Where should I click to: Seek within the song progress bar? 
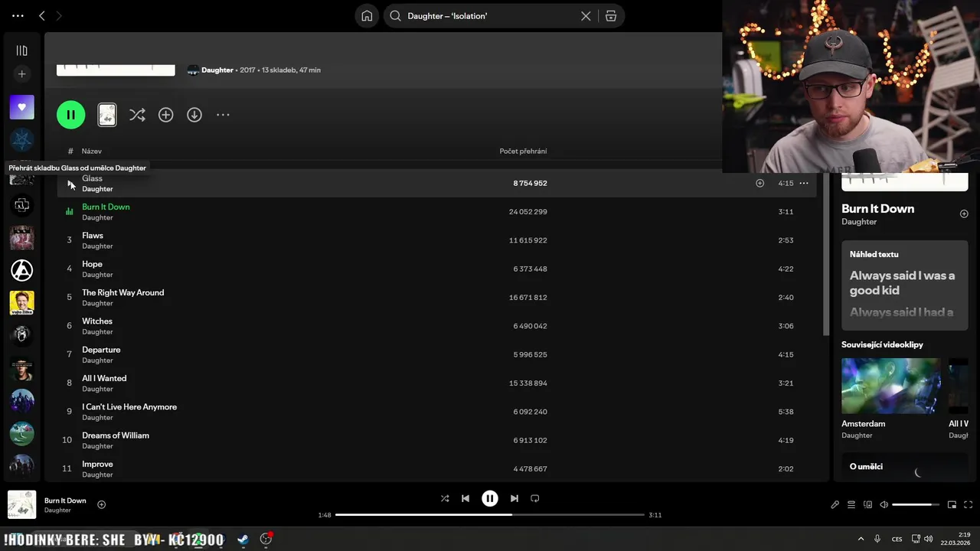(x=490, y=515)
